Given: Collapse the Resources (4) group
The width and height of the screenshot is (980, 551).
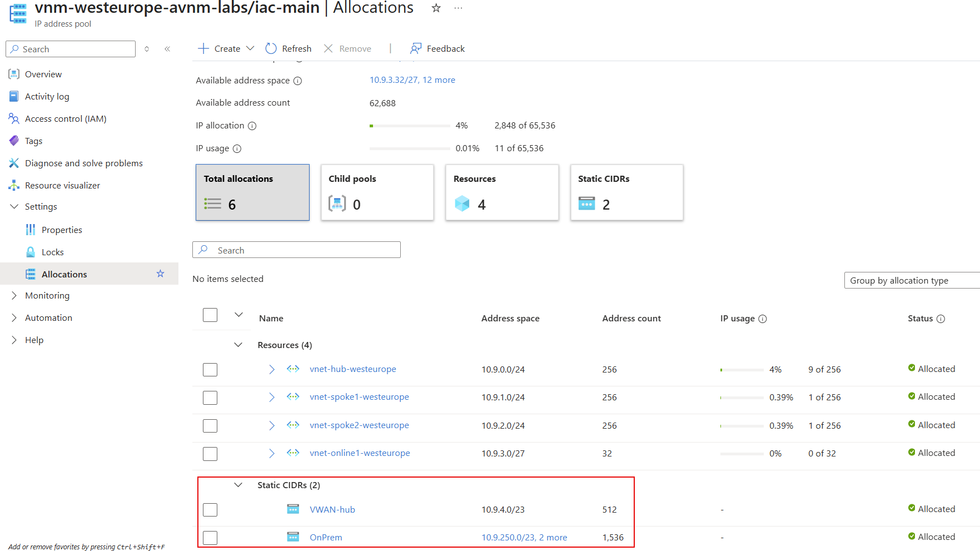Looking at the screenshot, I should click(x=238, y=345).
